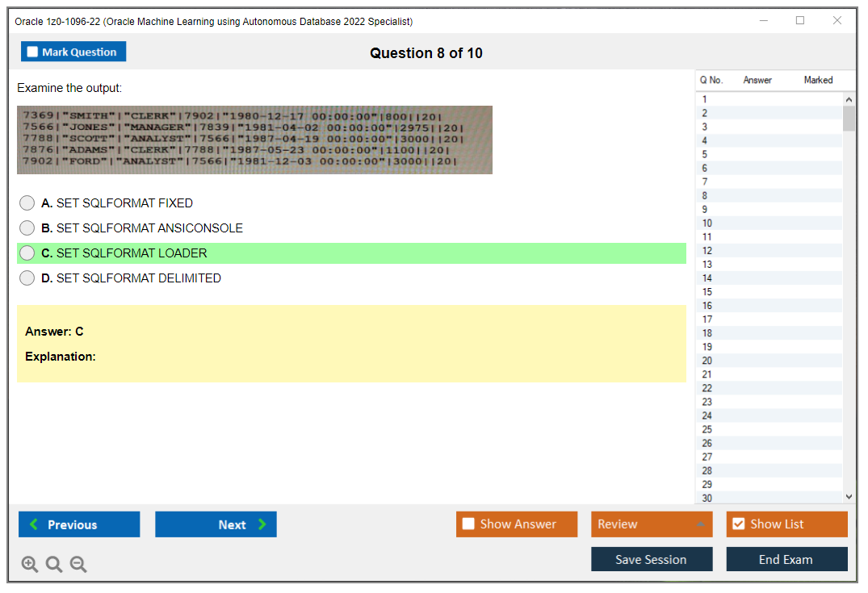Enable the Mark Question checkbox
Viewport: 868px width, 593px height.
(x=31, y=51)
